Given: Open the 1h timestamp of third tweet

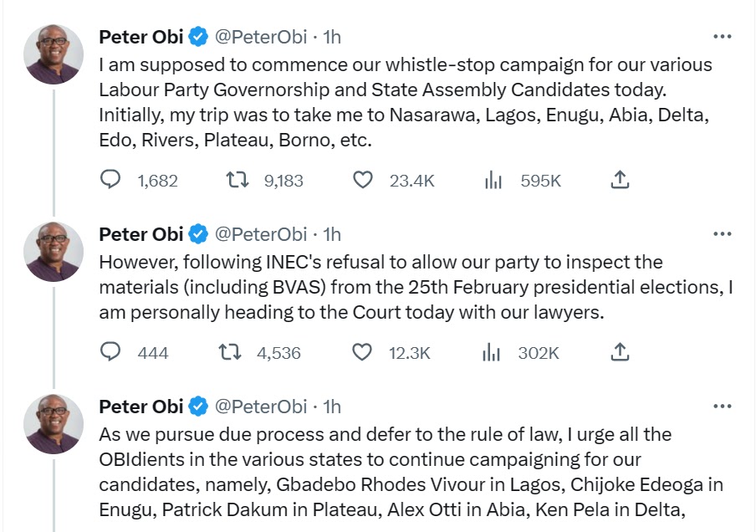Looking at the screenshot, I should 332,407.
